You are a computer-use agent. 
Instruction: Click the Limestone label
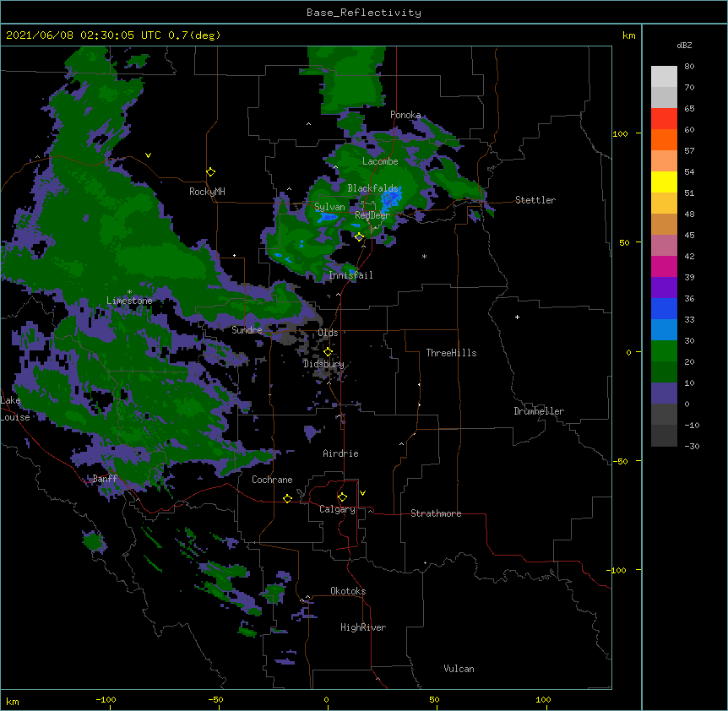click(x=129, y=301)
